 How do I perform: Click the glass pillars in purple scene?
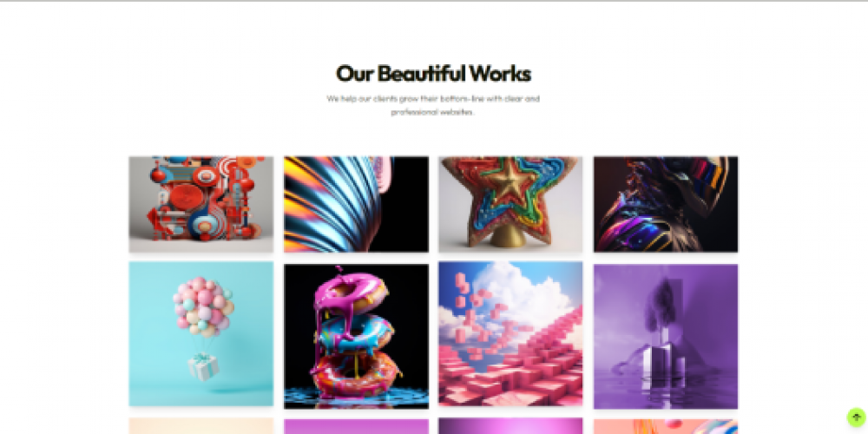tap(662, 363)
